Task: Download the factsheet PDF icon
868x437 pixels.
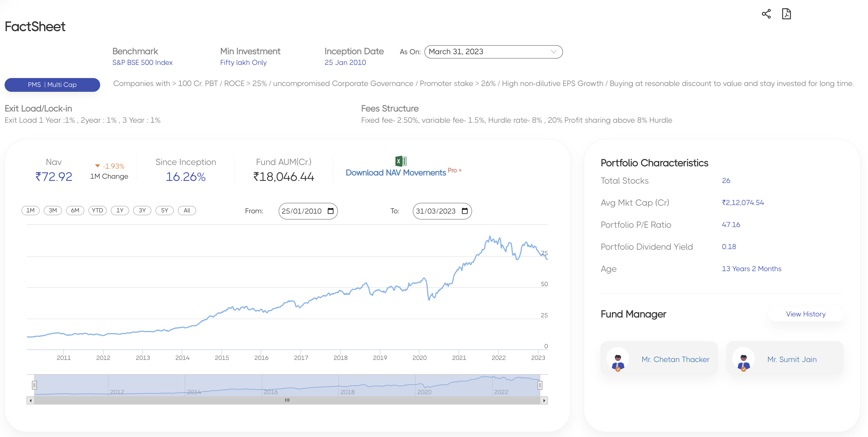Action: coord(786,14)
